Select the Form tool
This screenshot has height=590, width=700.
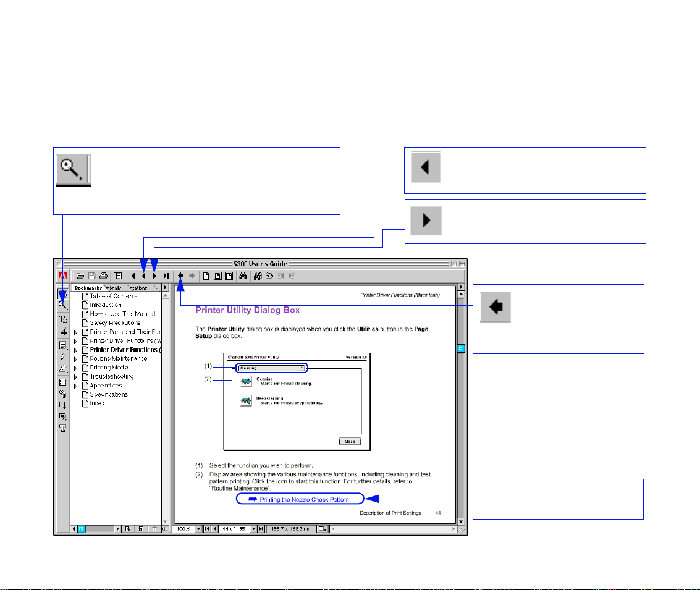[63, 417]
